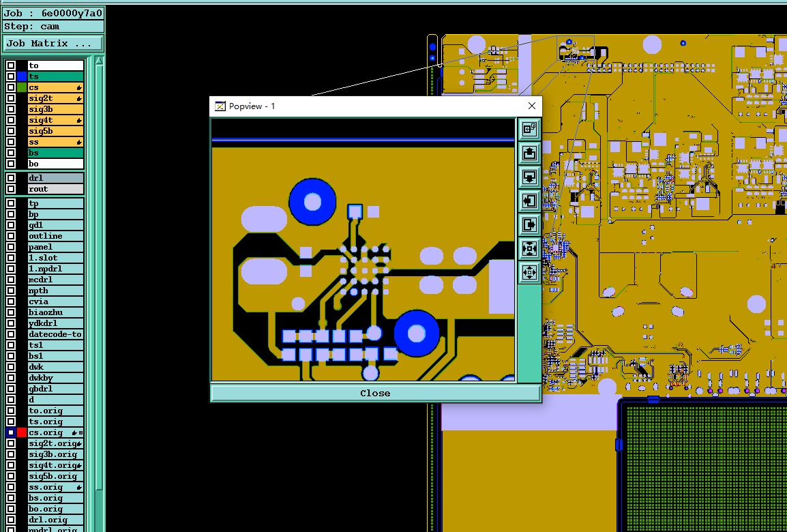787x532 pixels.
Task: Click the zoom in (arrows inward) Popview icon
Action: click(529, 248)
